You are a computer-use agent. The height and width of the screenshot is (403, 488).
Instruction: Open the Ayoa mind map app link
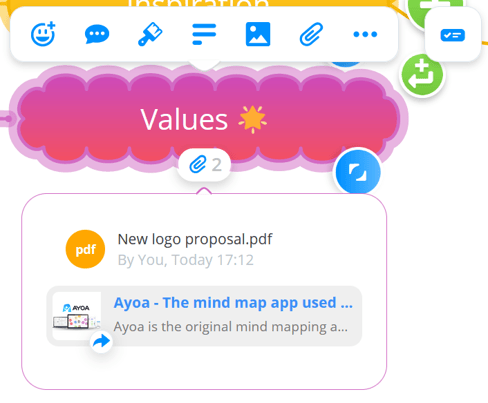(233, 303)
